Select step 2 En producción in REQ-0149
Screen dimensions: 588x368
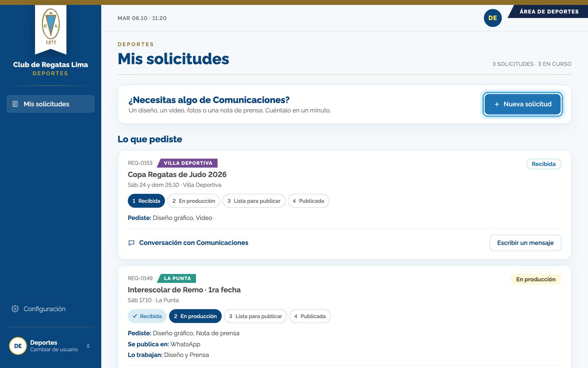click(x=195, y=316)
